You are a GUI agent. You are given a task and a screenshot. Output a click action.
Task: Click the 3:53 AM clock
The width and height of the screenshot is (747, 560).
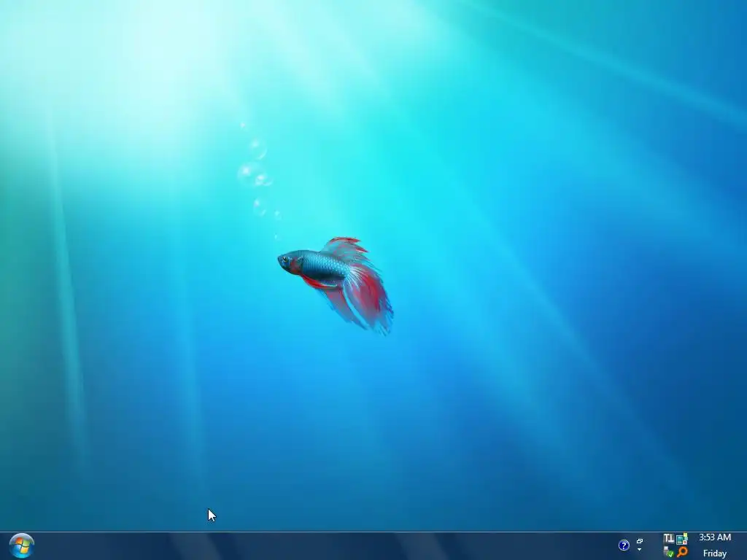(x=715, y=537)
